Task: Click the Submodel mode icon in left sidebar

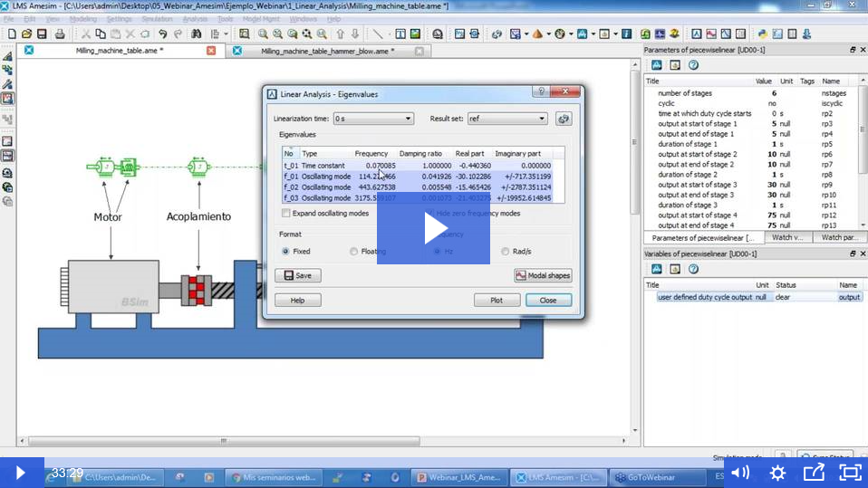Action: (7, 71)
